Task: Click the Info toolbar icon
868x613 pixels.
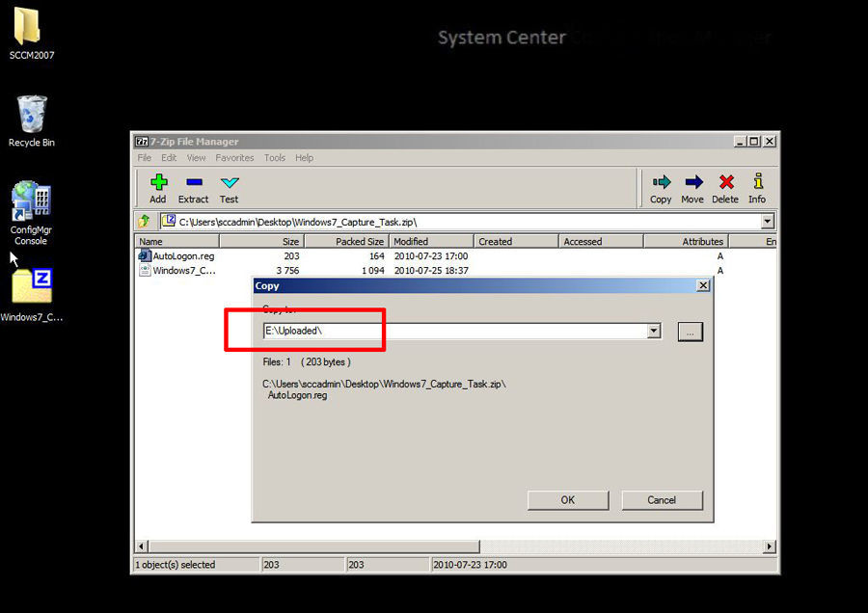Action: point(758,181)
